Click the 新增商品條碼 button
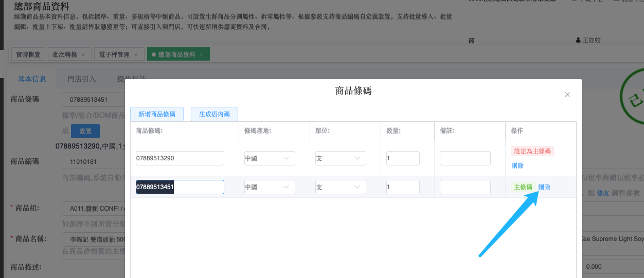This screenshot has height=278, width=644. [157, 114]
